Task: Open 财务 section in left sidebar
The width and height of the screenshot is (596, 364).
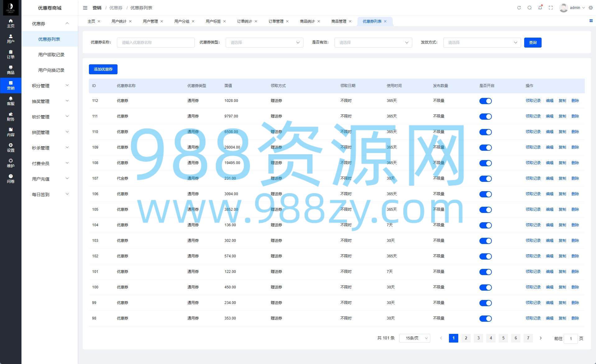Action: pyautogui.click(x=11, y=117)
